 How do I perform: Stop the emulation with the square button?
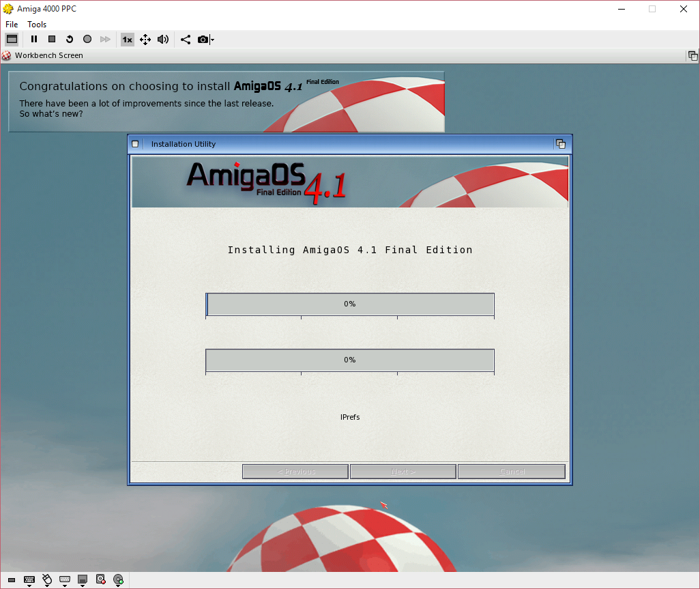coord(52,40)
